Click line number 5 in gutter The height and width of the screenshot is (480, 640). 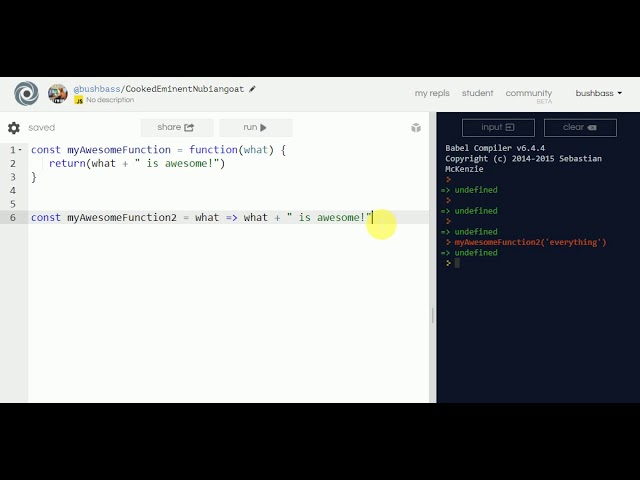13,204
